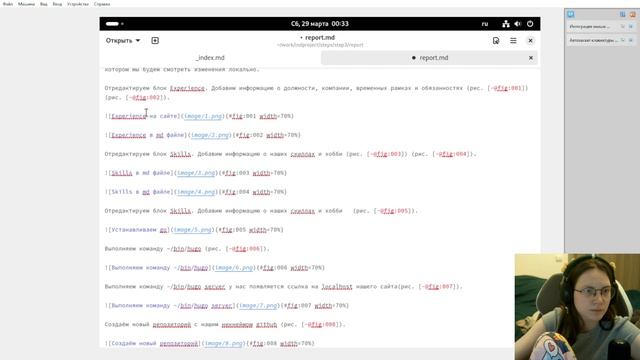Click the image/3.png link
This screenshot has width=640, height=360.
(196, 173)
